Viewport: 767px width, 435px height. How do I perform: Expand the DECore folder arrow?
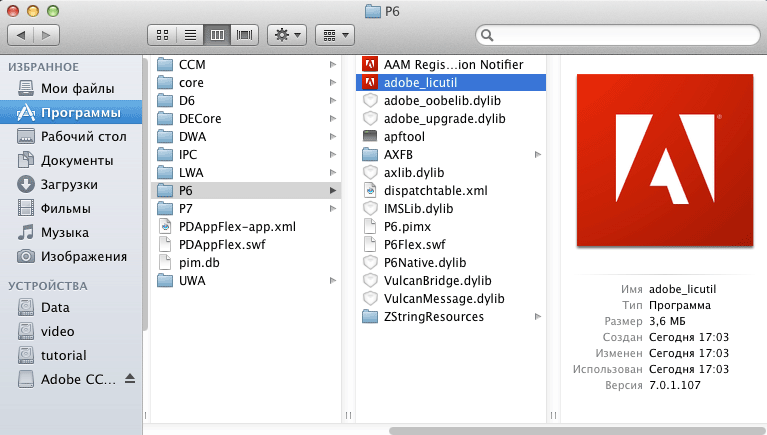[x=333, y=119]
